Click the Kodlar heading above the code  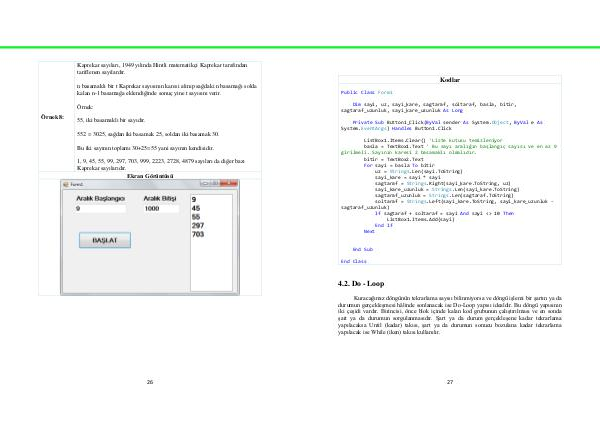[449, 79]
